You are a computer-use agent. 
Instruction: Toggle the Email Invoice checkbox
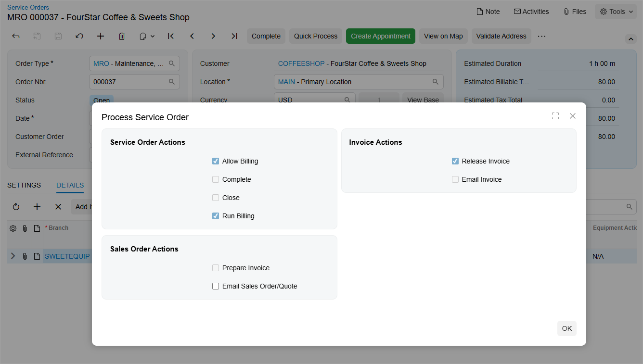(x=455, y=179)
